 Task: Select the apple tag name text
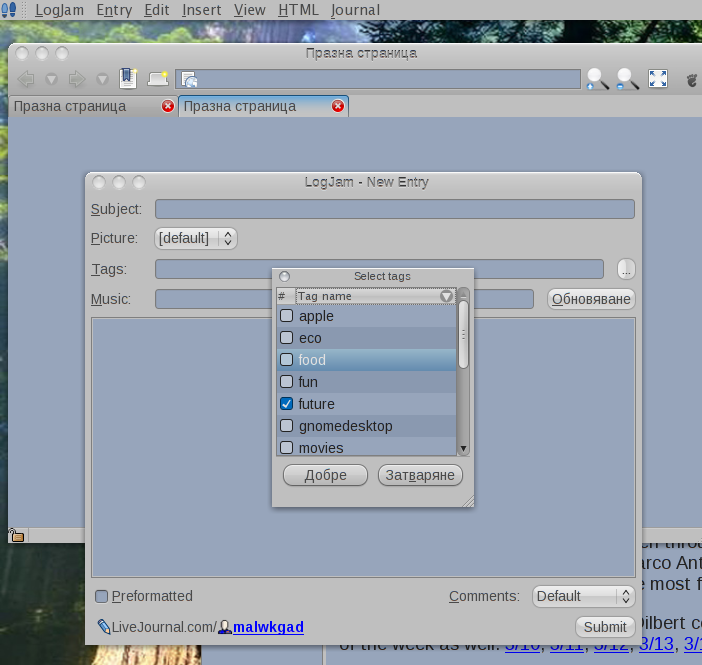[x=316, y=316]
